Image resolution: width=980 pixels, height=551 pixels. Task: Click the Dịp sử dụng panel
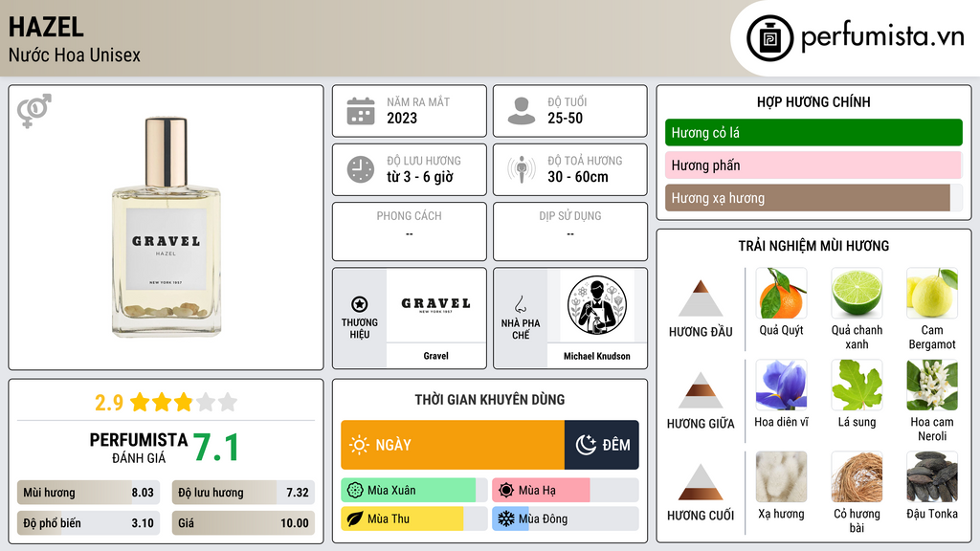pos(570,231)
